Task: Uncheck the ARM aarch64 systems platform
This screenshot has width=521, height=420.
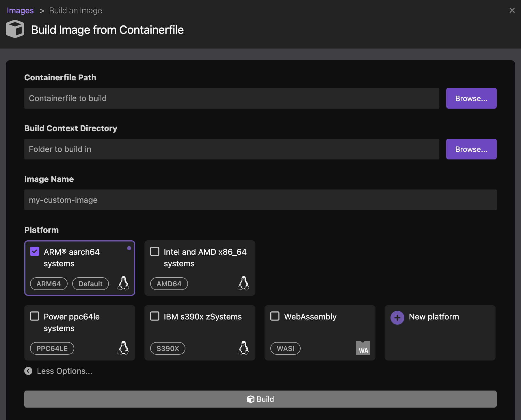Action: 35,252
